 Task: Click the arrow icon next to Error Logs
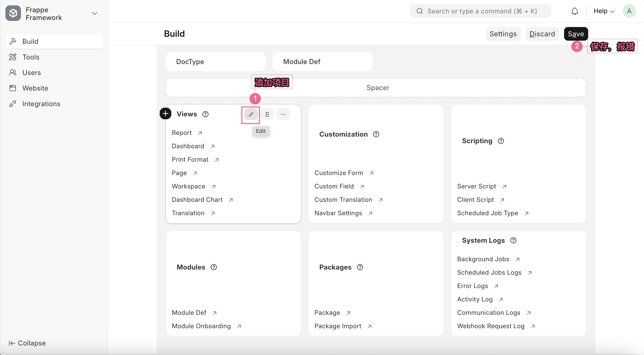click(x=497, y=286)
